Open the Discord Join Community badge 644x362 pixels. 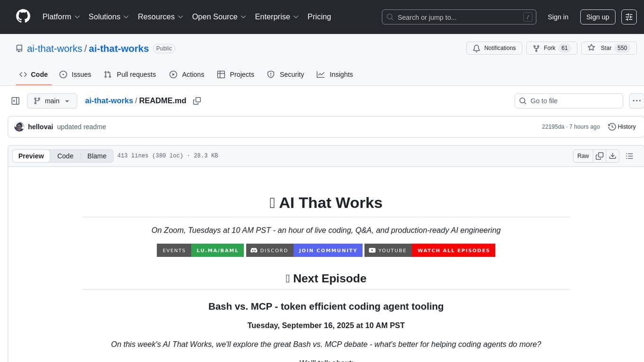tap(304, 250)
